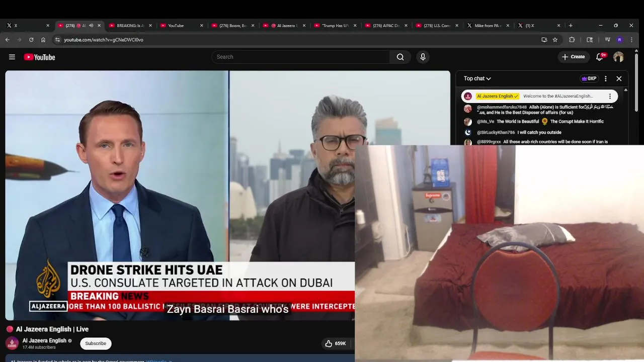Open the account avatar menu on YouTube
The height and width of the screenshot is (362, 644).
point(618,57)
